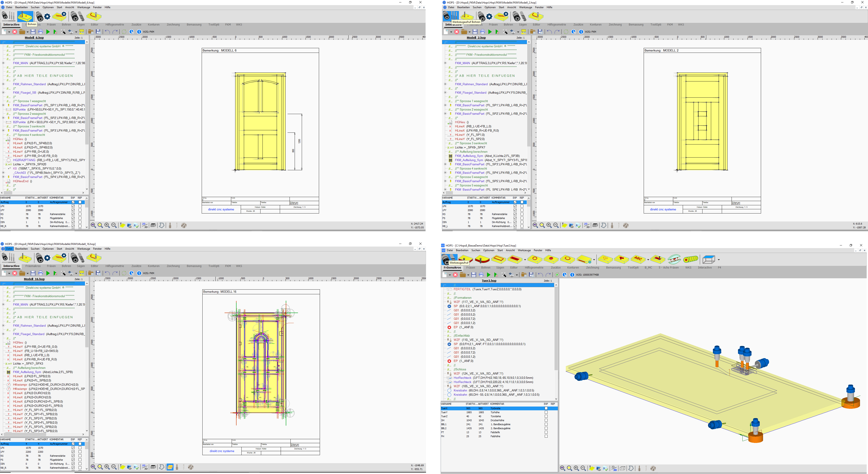Open the folder dropdown arrow in Modell_6 toolbar
This screenshot has width=868, height=474.
(x=27, y=32)
